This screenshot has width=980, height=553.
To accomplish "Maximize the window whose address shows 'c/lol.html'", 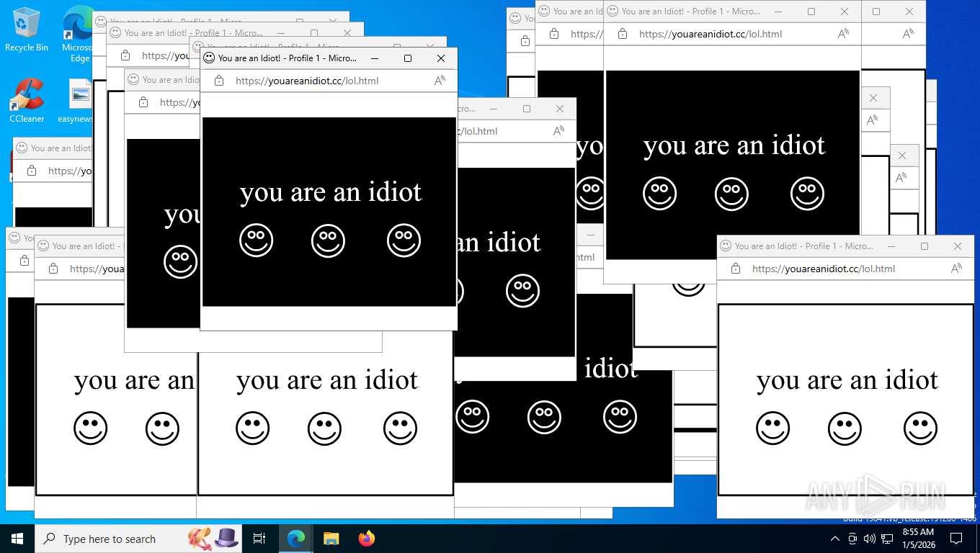I will coord(527,109).
